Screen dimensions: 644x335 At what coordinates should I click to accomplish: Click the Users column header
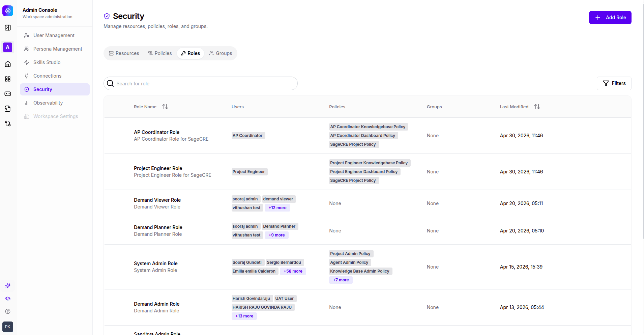pyautogui.click(x=238, y=107)
